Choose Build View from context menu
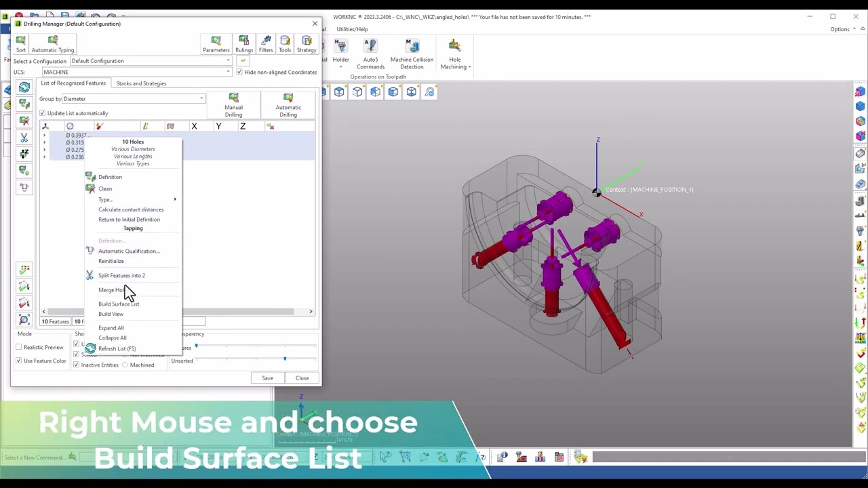Image resolution: width=868 pixels, height=488 pixels. tap(111, 314)
